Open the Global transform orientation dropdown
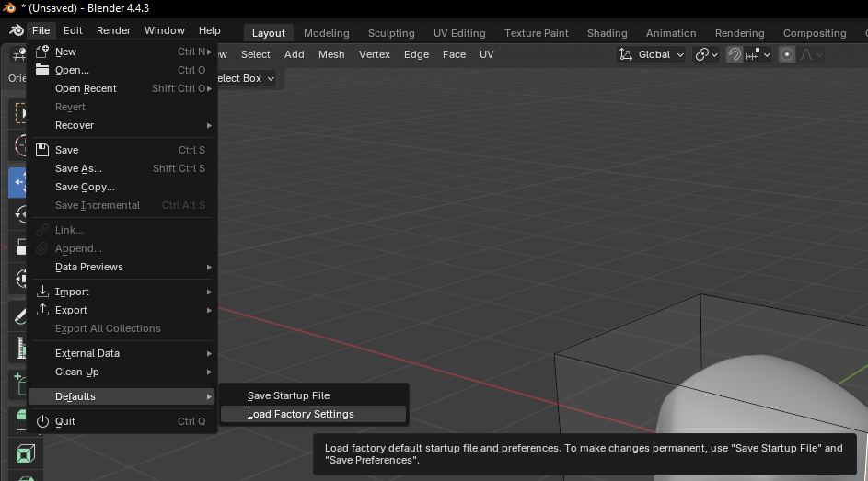The width and height of the screenshot is (868, 481). (651, 54)
